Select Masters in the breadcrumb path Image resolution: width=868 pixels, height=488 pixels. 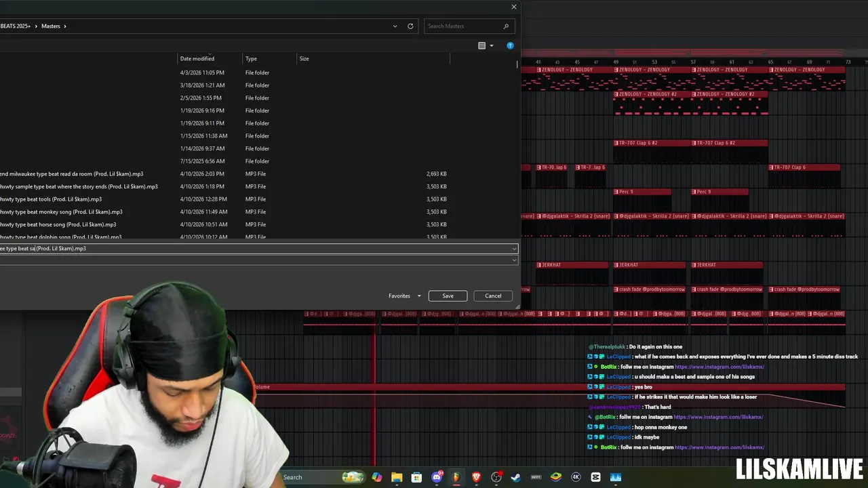click(51, 26)
